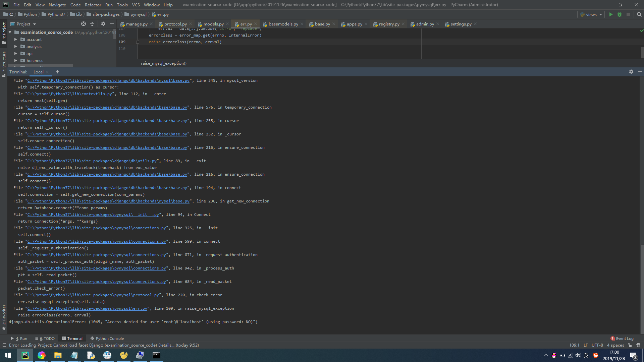Expand the business folder
The height and width of the screenshot is (362, 644).
click(15, 61)
